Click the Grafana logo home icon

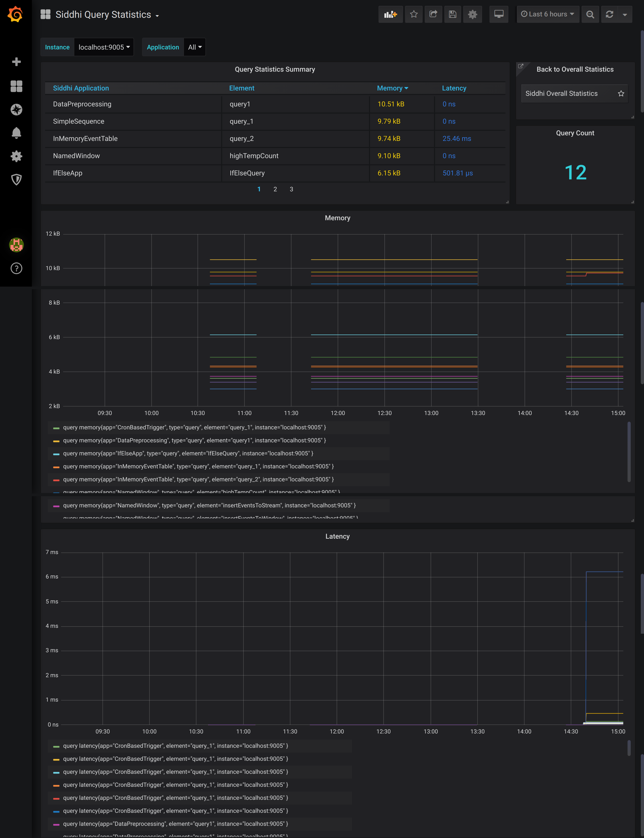point(15,14)
